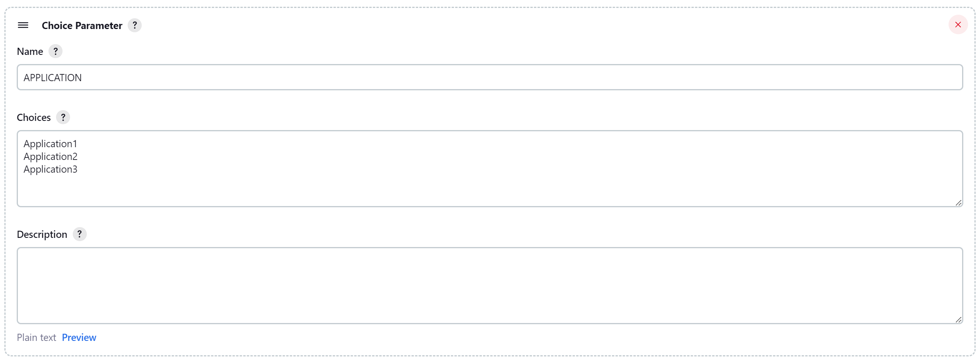Click the empty Description textarea

[x=489, y=286]
